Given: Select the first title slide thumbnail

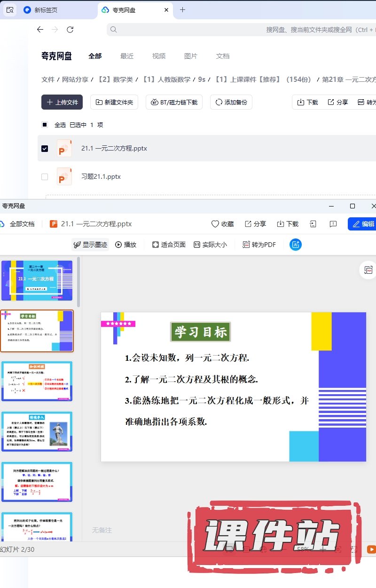Looking at the screenshot, I should point(37,280).
